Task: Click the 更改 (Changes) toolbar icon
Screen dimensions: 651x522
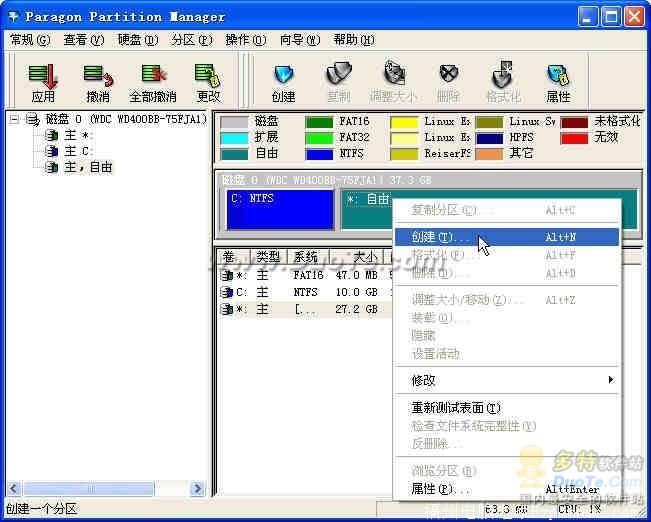Action: 208,75
